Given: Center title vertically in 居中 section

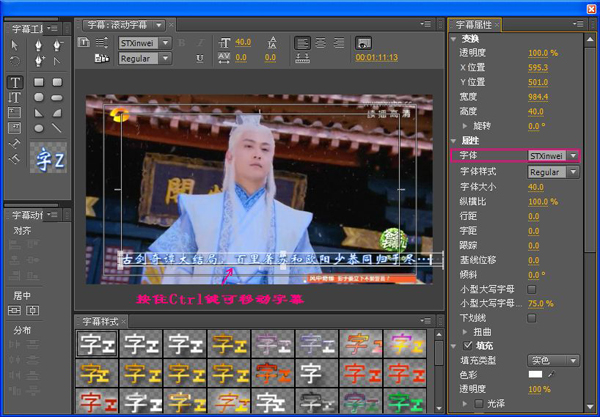Looking at the screenshot, I should pos(15,311).
